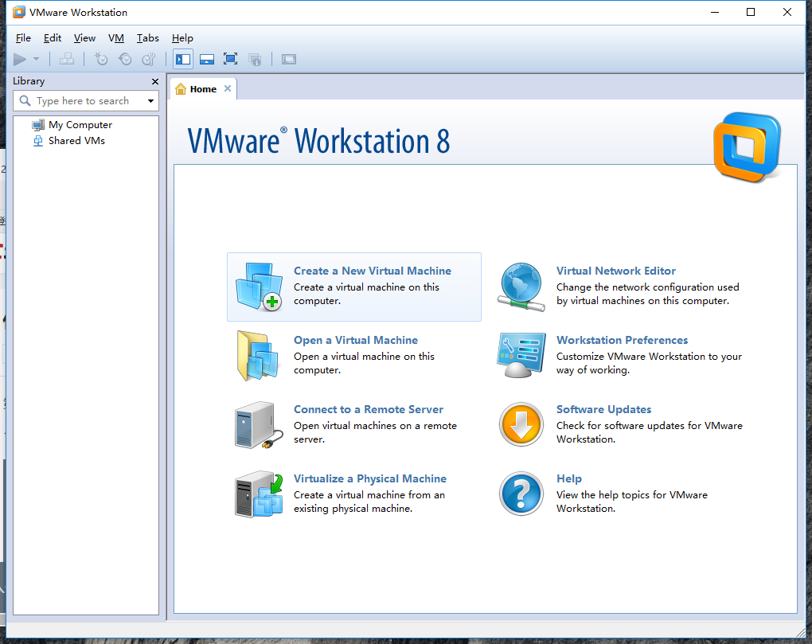This screenshot has height=644, width=812.
Task: Click the "Customize VMware Workstation" description text
Action: [649, 363]
